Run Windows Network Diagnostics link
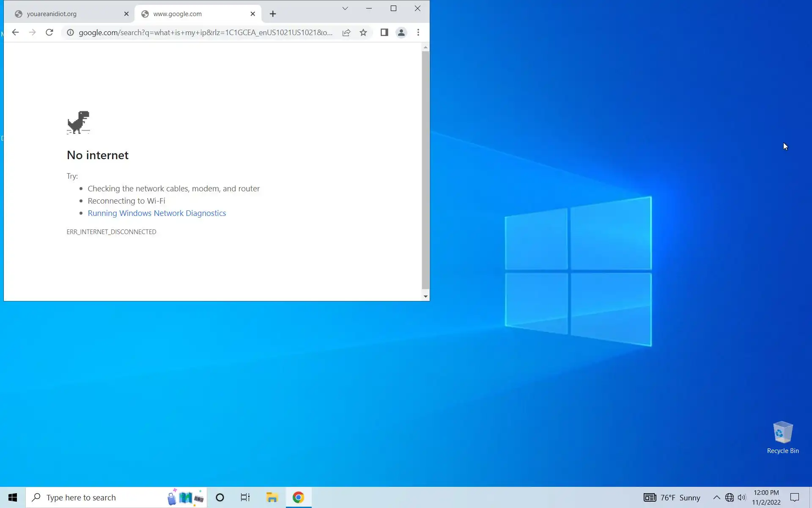Viewport: 812px width, 508px height. tap(156, 213)
